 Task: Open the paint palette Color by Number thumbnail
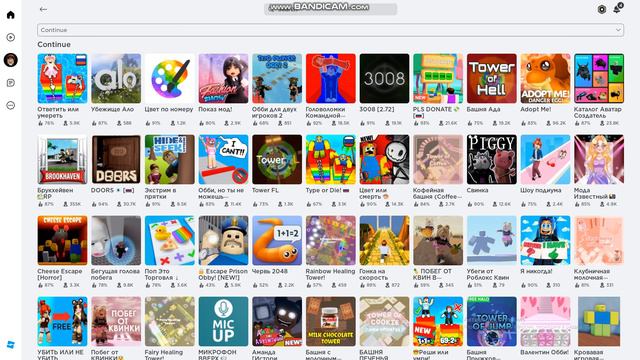(x=169, y=78)
